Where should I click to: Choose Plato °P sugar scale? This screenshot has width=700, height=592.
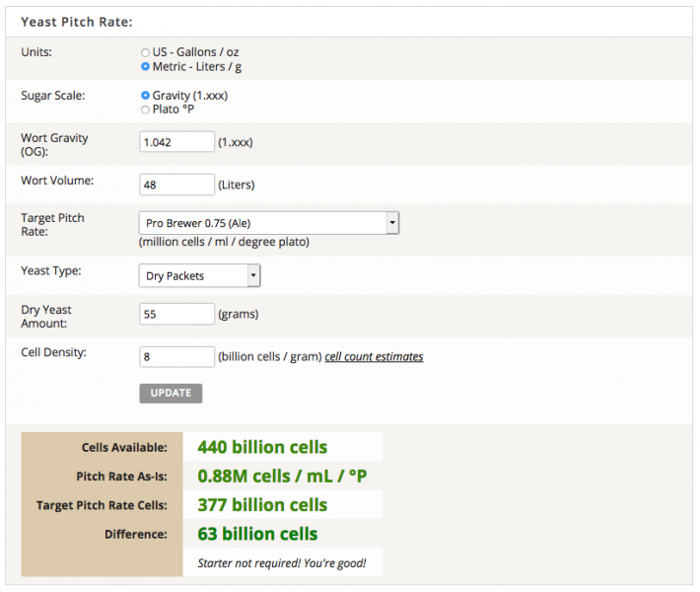coord(145,110)
